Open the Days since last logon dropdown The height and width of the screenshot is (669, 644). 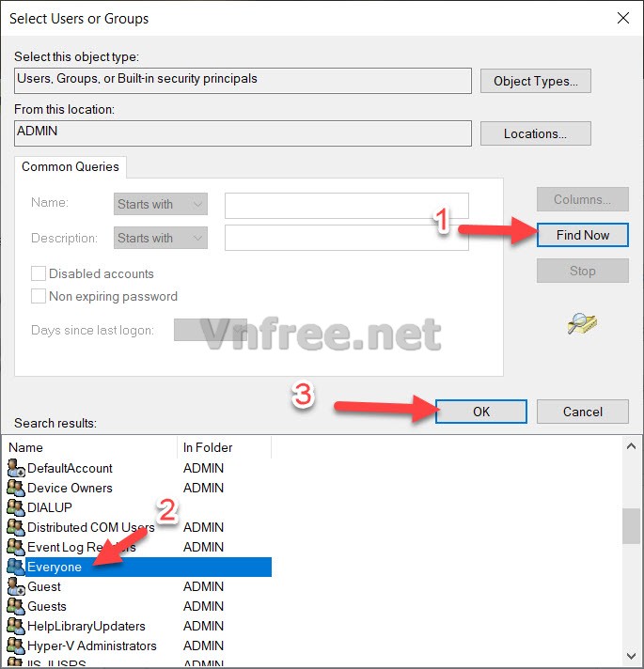pos(211,330)
